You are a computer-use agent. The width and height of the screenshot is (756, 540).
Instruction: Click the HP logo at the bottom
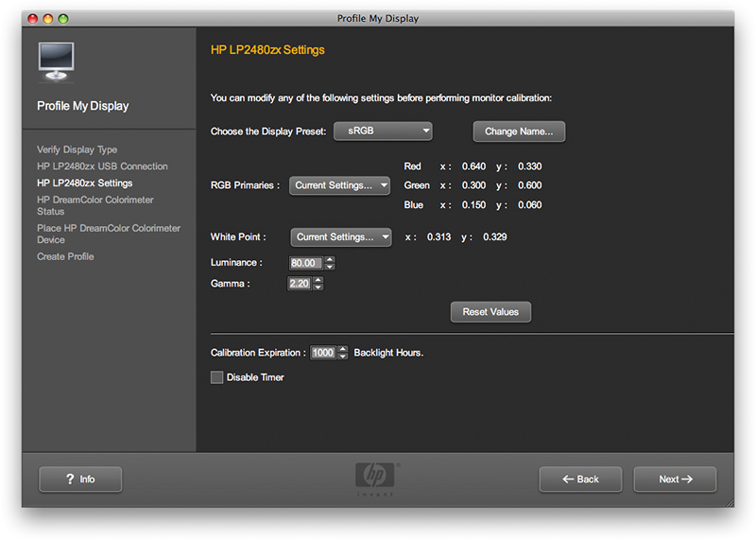(374, 476)
